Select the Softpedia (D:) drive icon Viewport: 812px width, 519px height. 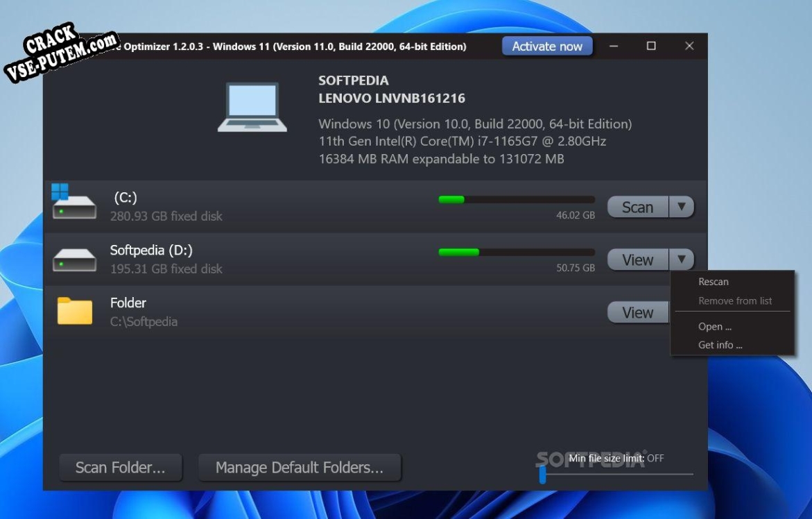(74, 258)
